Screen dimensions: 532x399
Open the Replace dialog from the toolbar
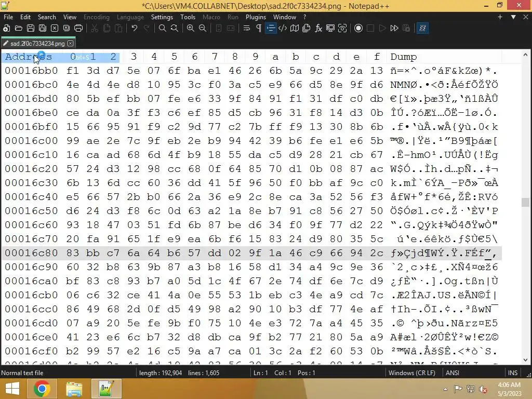(x=175, y=28)
